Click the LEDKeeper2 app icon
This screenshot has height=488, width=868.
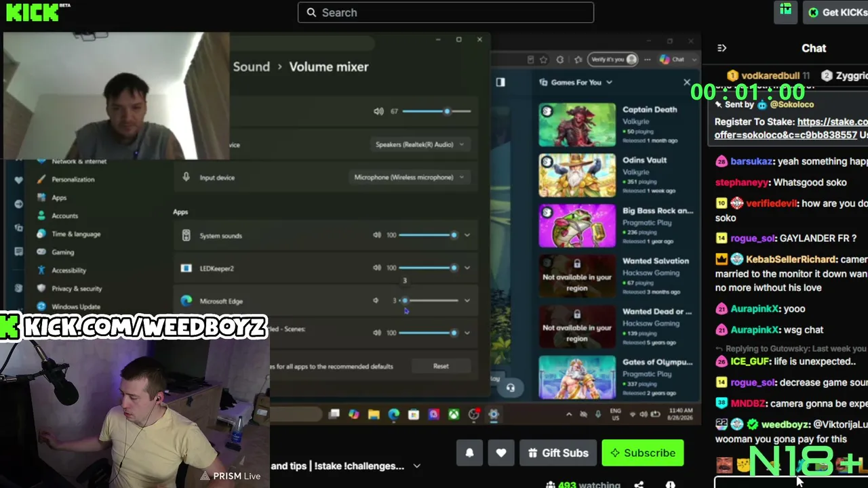point(186,268)
